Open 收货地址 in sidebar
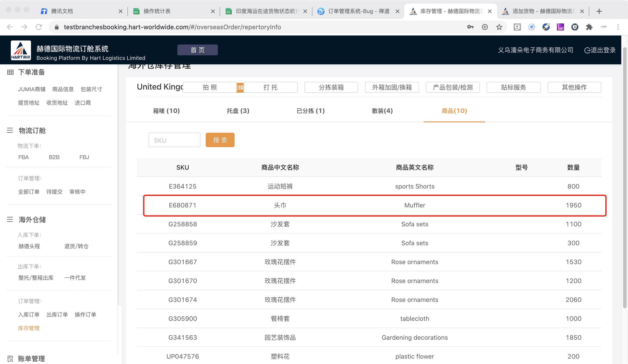Screen dimensions: 628x364 [x=57, y=103]
